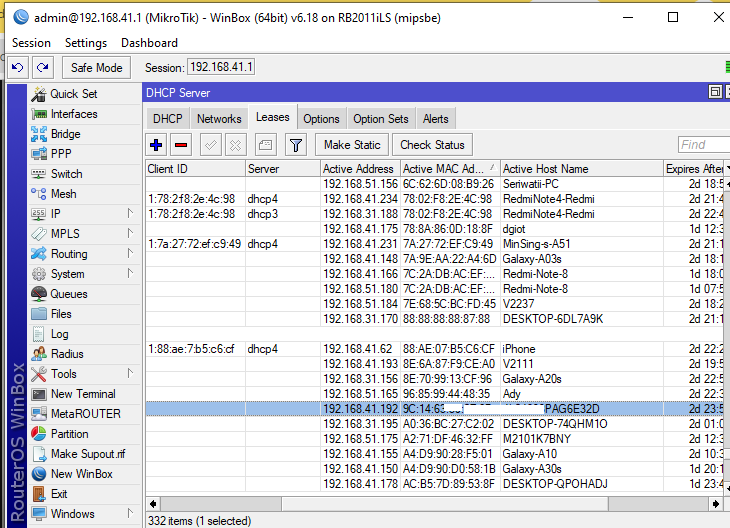Image resolution: width=730 pixels, height=528 pixels.
Task: Switch to the Option Sets tab
Action: pos(381,119)
